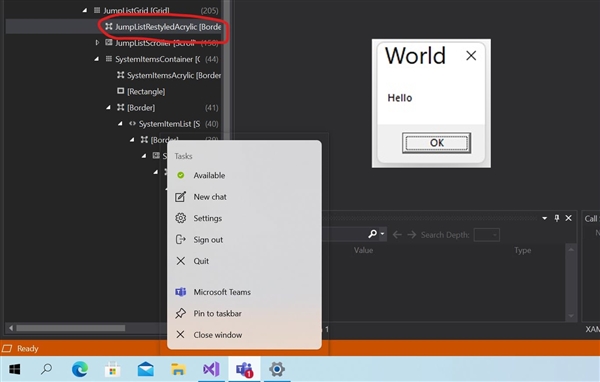Viewport: 600px width, 382px height.
Task: Launch Microsoft Teams from the jump list
Action: pyautogui.click(x=244, y=292)
